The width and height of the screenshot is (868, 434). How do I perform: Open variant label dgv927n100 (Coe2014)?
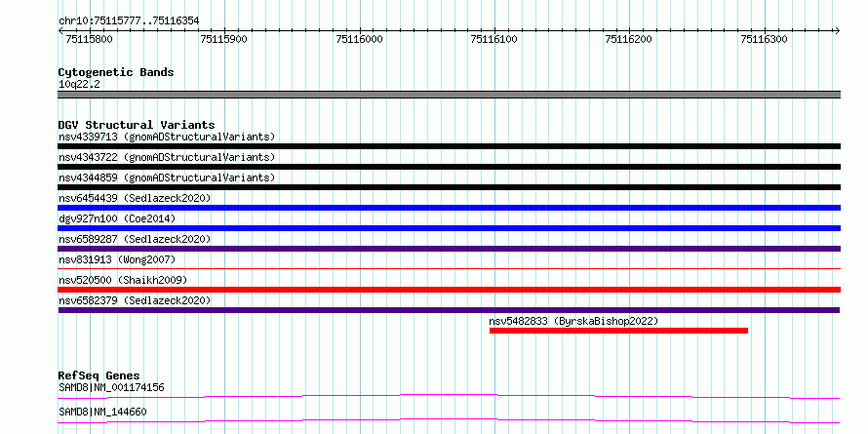(117, 218)
